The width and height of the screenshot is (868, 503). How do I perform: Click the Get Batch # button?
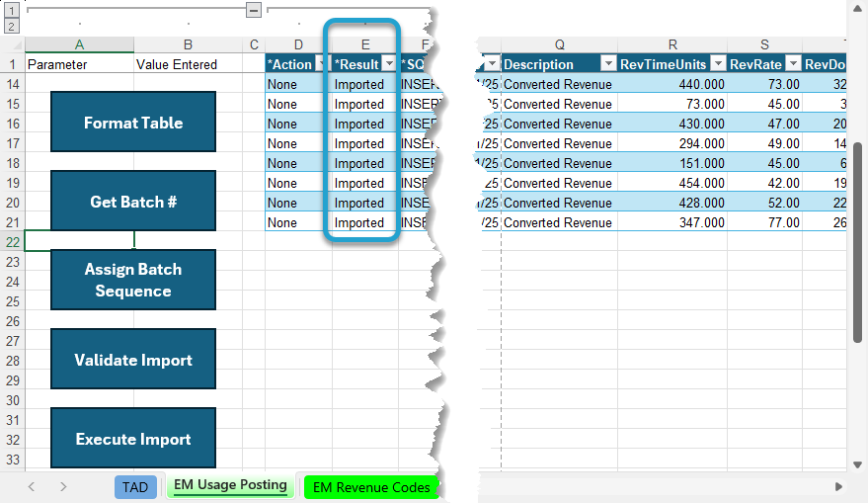click(133, 201)
